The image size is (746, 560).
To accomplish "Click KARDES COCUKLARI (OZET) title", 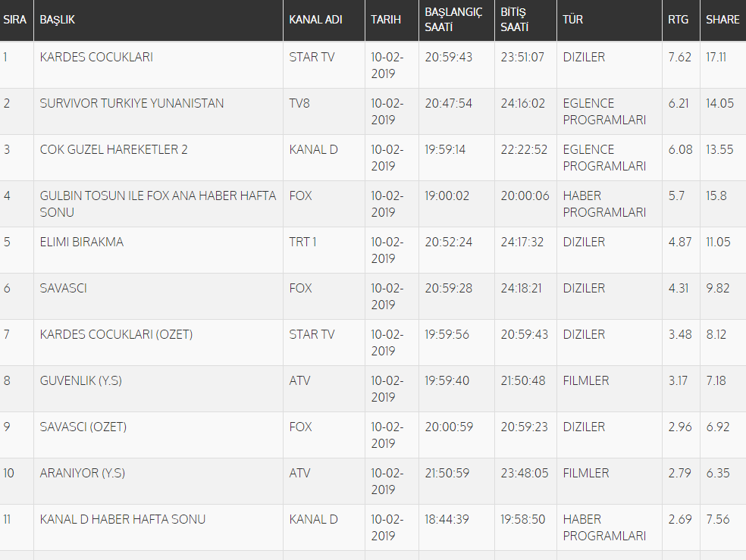I will pos(116,335).
